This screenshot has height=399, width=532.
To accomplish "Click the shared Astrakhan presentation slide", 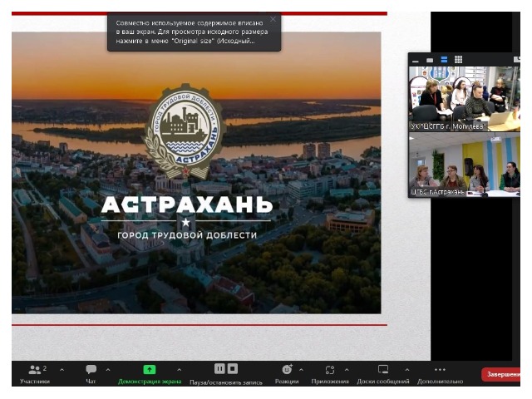I will tap(196, 172).
